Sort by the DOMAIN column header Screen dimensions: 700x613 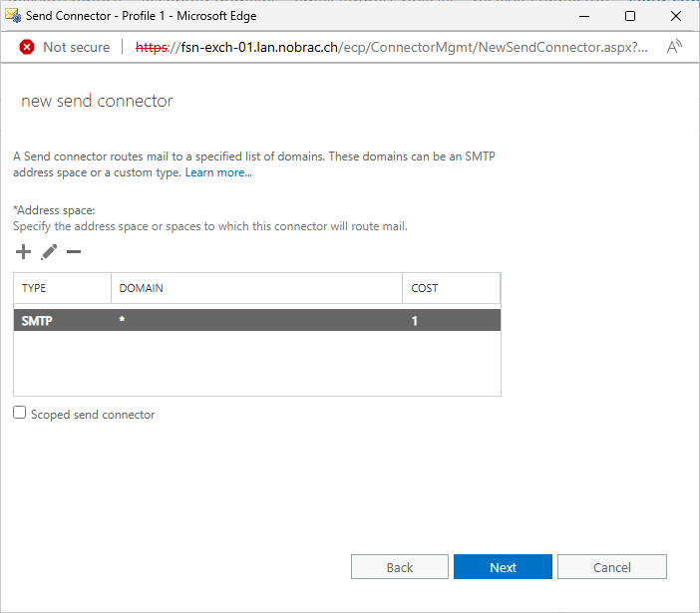tap(256, 288)
